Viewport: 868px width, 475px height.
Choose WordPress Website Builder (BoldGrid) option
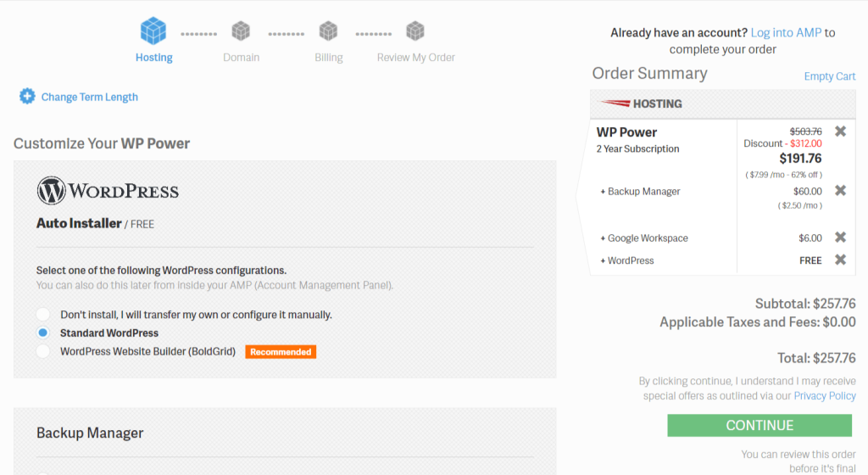point(42,351)
